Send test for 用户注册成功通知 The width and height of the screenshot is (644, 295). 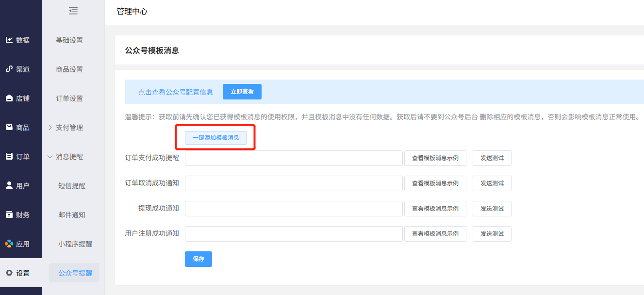click(492, 234)
